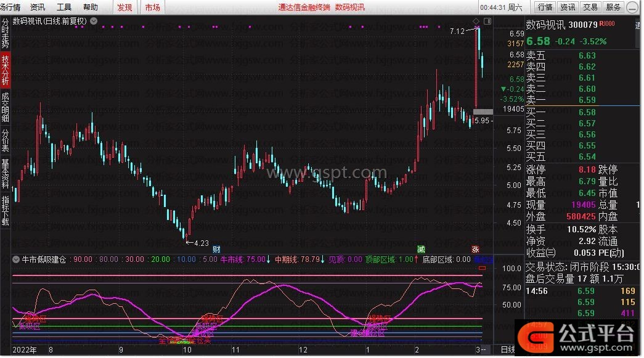Image resolution: width=644 pixels, height=358 pixels.
Task: Click the 4.23 low price label on chart
Action: click(x=202, y=243)
